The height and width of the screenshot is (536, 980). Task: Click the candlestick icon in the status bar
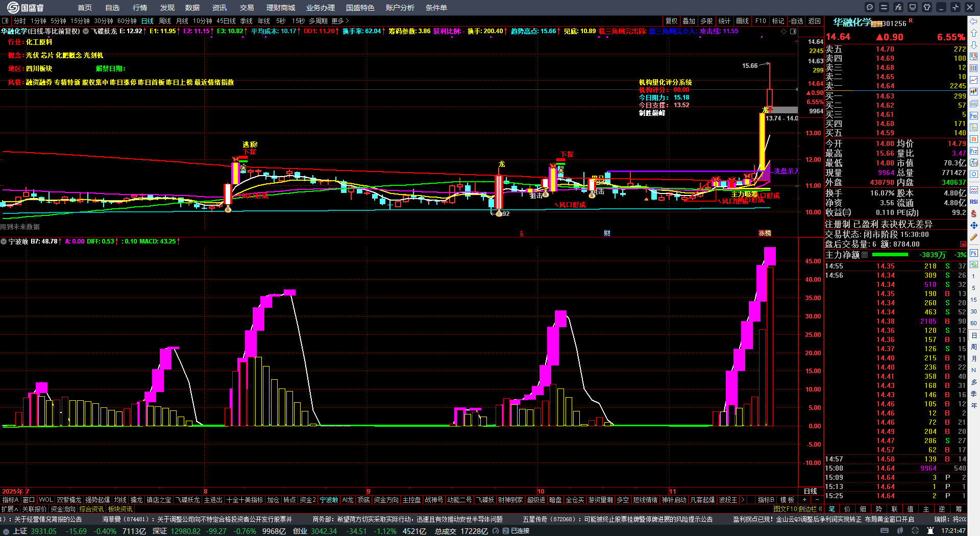click(x=899, y=531)
